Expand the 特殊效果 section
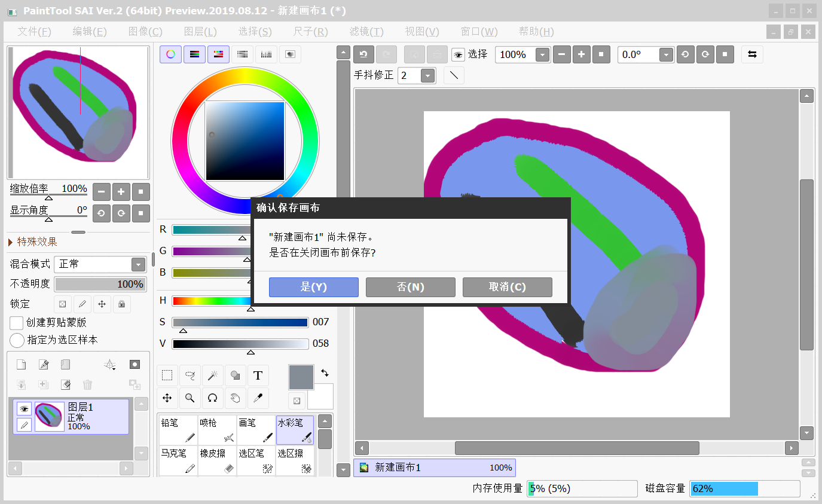Image resolution: width=822 pixels, height=504 pixels. [33, 242]
